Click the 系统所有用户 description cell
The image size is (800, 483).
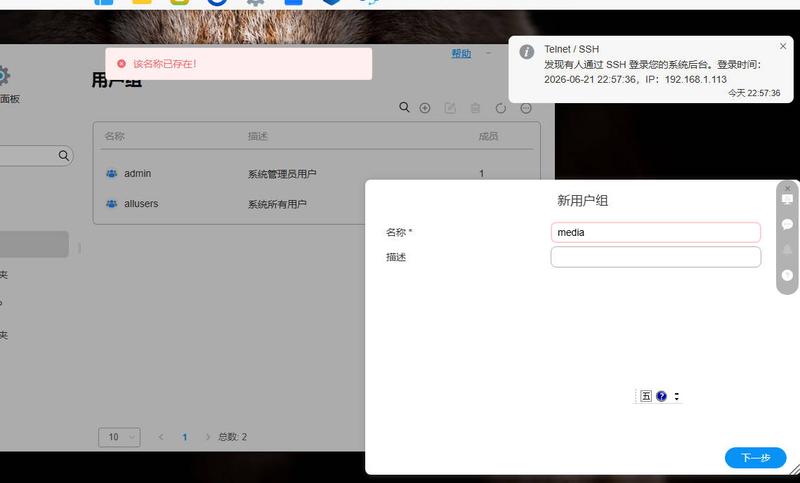pos(277,204)
